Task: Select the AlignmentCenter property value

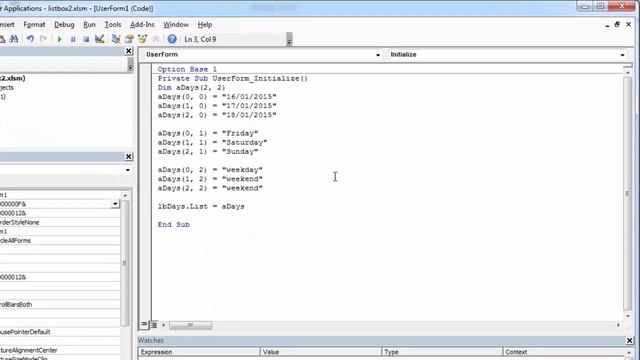Action: pos(60,350)
